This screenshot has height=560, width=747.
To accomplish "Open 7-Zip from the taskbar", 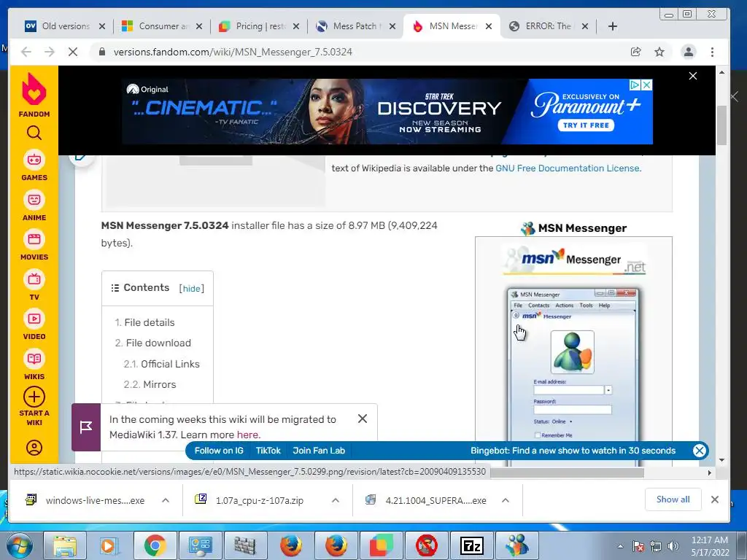I will [x=472, y=545].
